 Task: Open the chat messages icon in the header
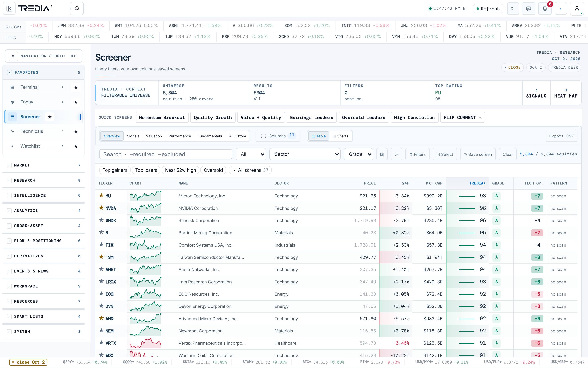[x=528, y=9]
